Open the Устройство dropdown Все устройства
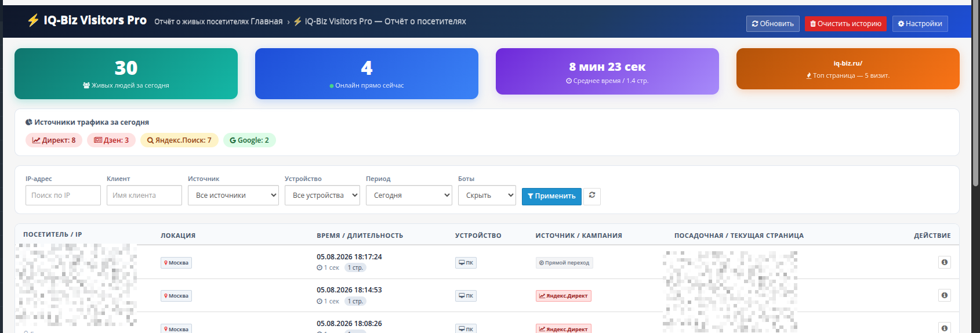The width and height of the screenshot is (980, 333). click(x=322, y=196)
